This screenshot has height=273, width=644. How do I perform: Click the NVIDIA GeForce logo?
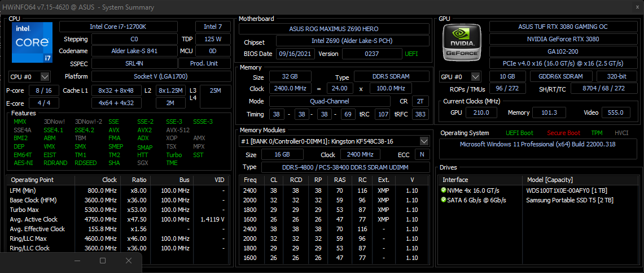point(462,41)
